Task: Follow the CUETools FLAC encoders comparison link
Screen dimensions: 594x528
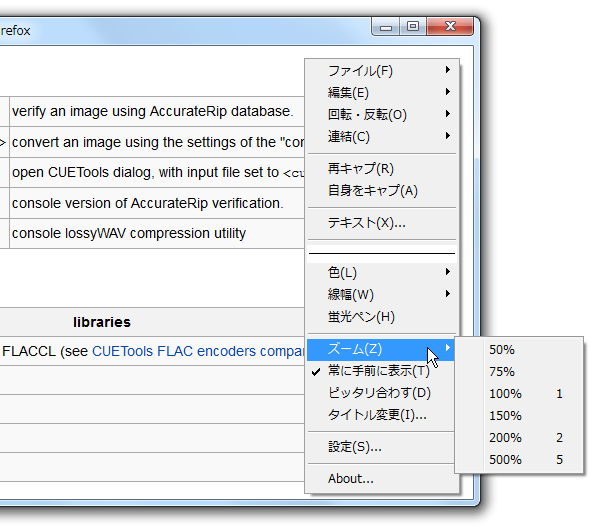Action: pyautogui.click(x=198, y=351)
